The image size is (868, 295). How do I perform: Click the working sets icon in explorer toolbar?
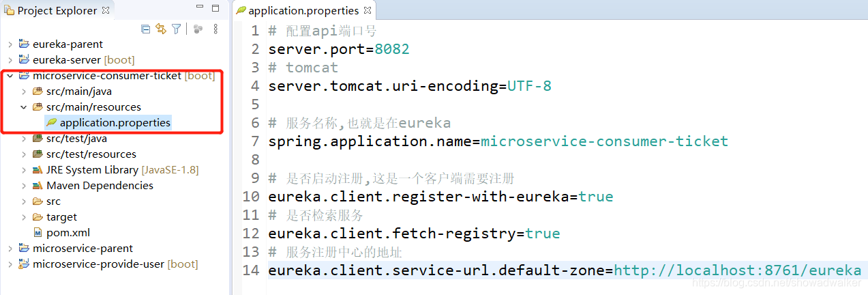click(198, 29)
